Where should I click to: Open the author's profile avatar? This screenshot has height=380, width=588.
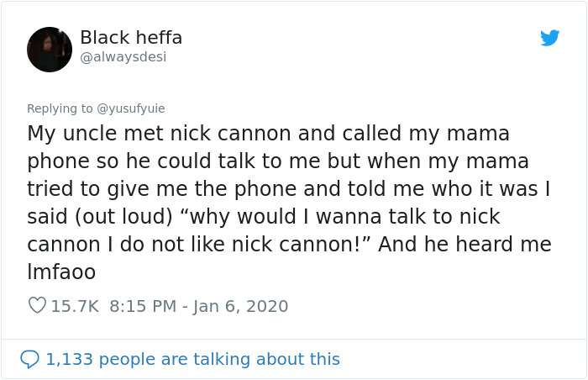[x=50, y=50]
